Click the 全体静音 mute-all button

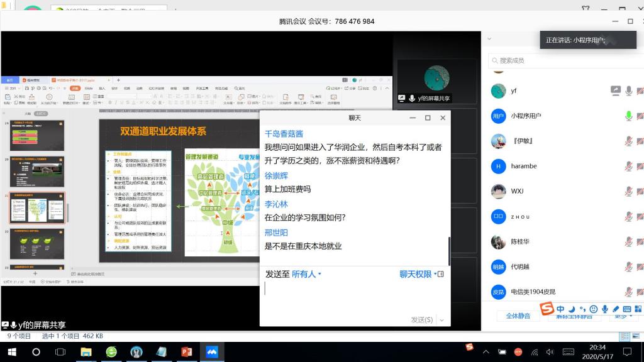pyautogui.click(x=518, y=316)
